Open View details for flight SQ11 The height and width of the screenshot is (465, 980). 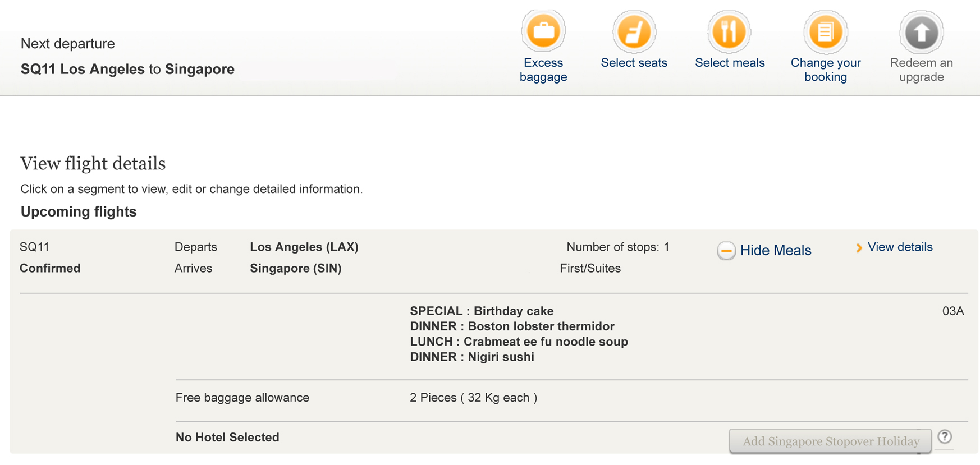[x=900, y=247]
